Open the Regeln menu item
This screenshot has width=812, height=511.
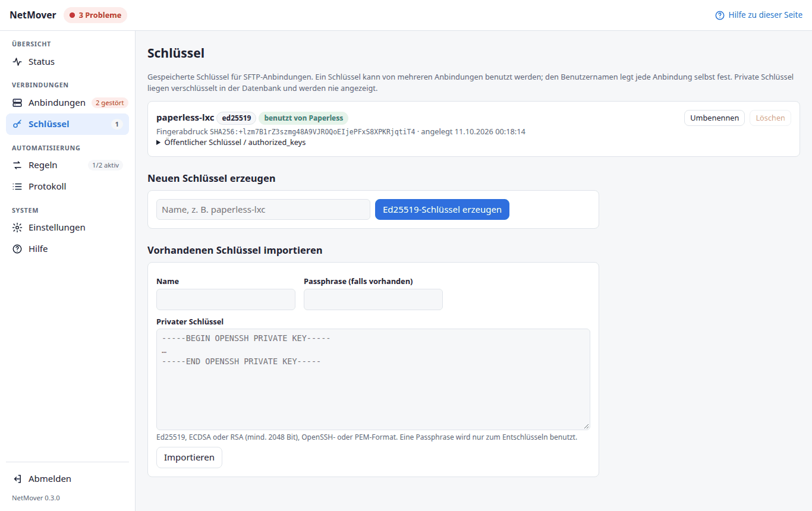[67, 165]
